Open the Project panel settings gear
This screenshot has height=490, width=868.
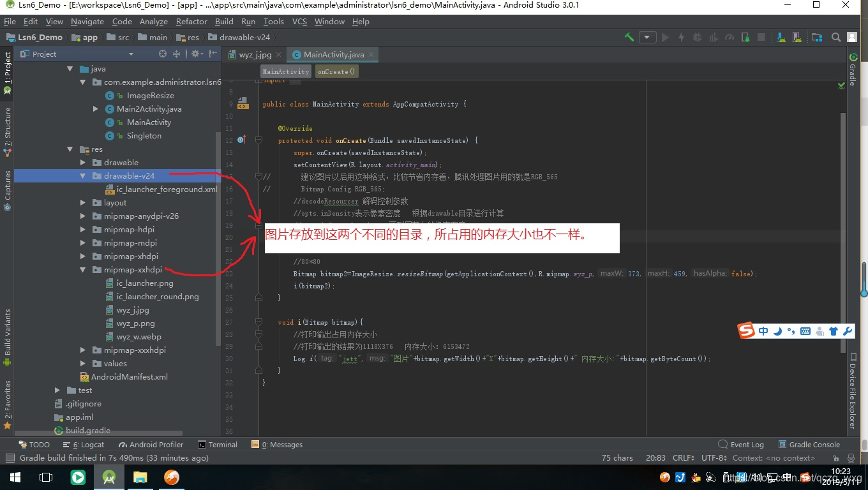196,54
